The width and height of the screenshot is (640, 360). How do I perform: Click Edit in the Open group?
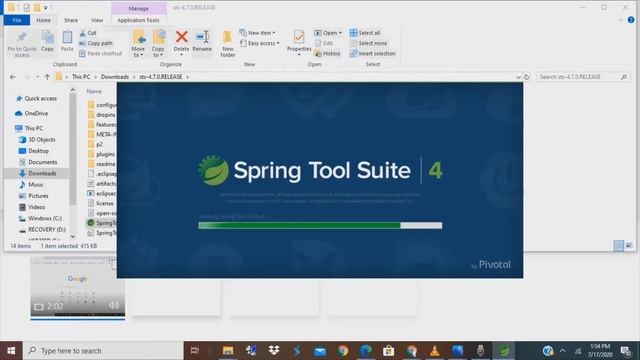pyautogui.click(x=324, y=43)
